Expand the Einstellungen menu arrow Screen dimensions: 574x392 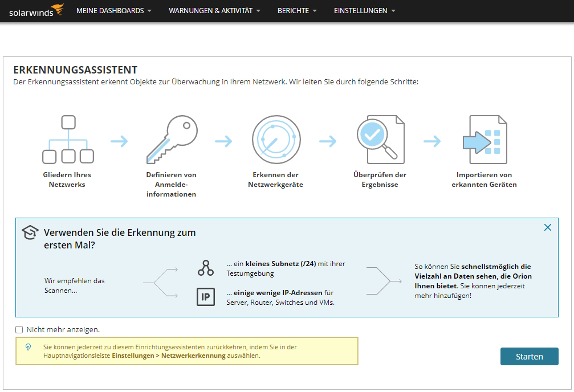point(393,11)
